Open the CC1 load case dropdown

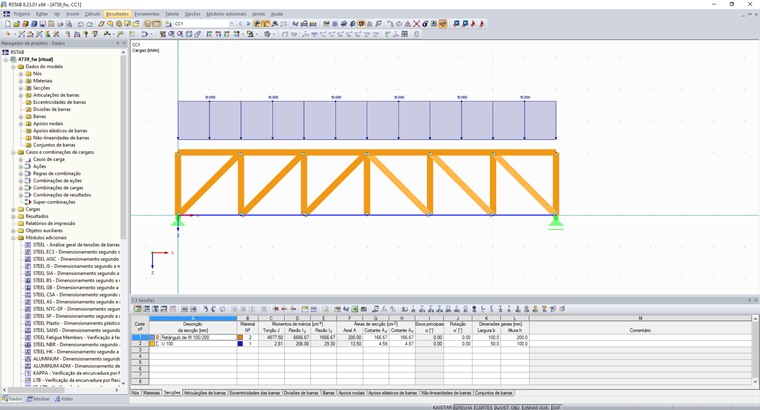point(231,24)
